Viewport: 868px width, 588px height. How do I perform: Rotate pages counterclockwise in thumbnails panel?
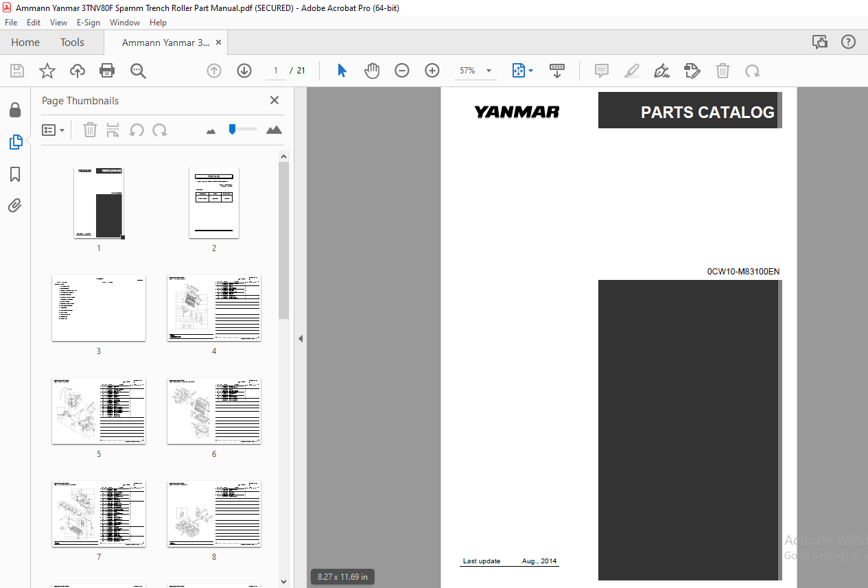(137, 130)
